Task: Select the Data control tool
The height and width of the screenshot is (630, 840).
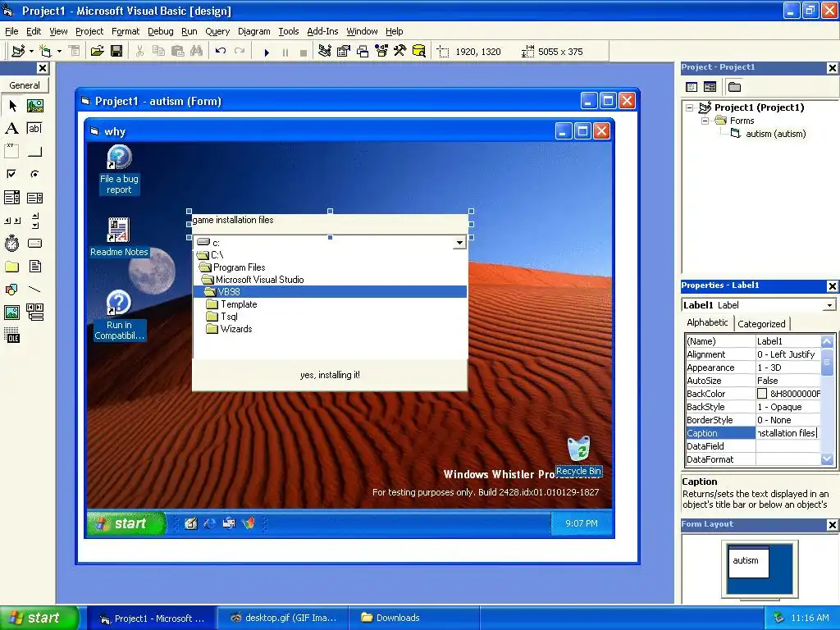Action: click(34, 312)
